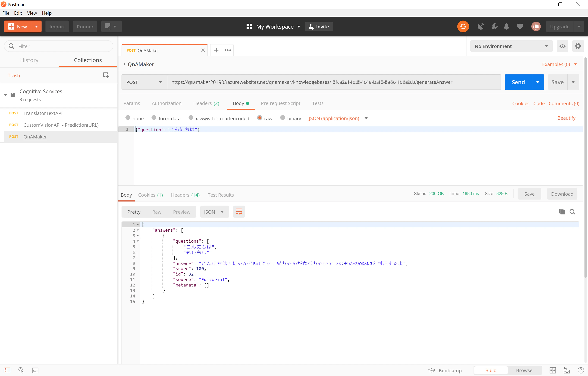Click the Beautify link

point(566,118)
